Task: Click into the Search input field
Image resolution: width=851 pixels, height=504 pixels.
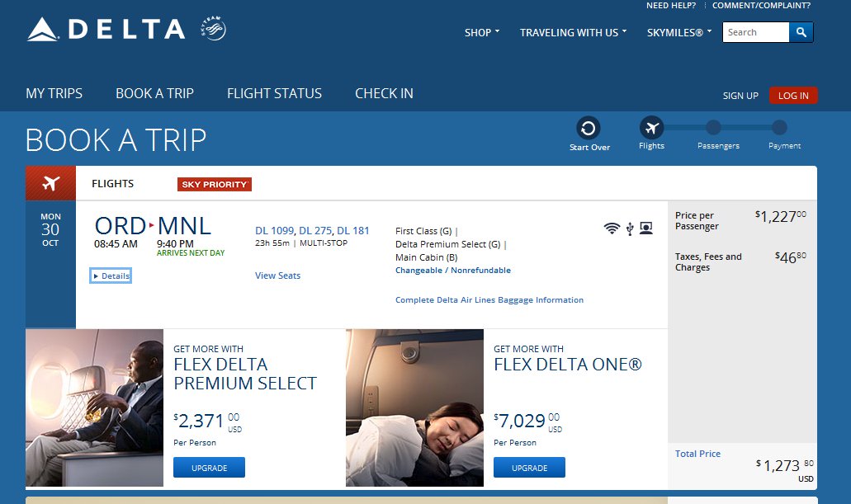Action: coord(755,32)
